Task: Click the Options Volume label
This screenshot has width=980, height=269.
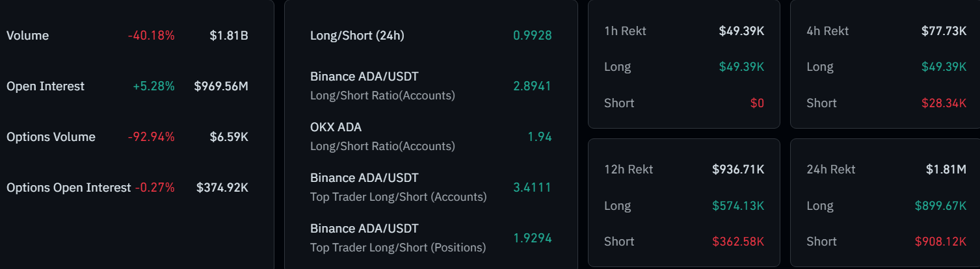Action: coord(51,137)
